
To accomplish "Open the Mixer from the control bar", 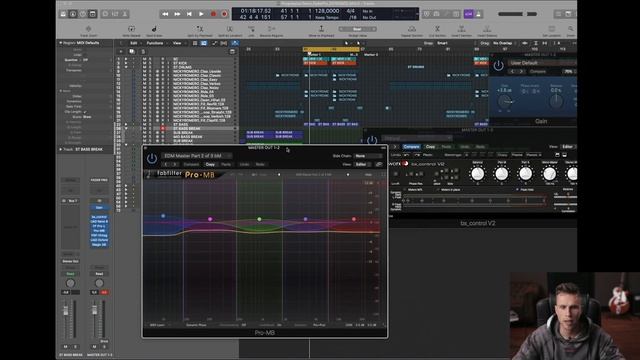I will coord(115,14).
